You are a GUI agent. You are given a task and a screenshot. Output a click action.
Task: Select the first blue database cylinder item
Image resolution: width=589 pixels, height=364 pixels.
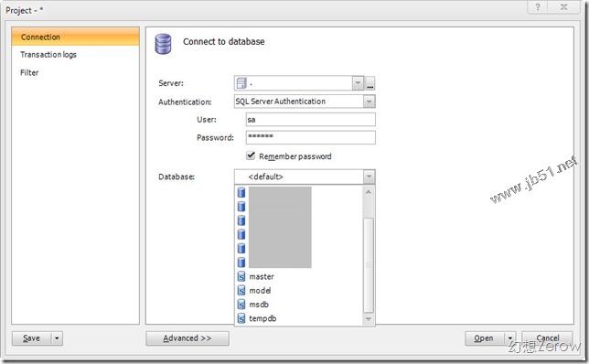(x=241, y=193)
